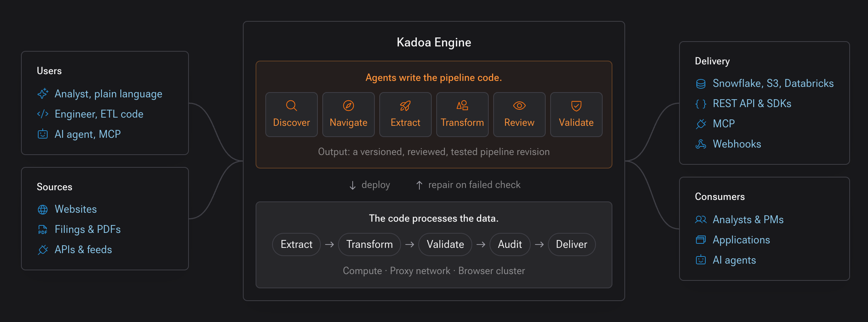Click the code brackets icon beside Engineer, ETL code

43,114
